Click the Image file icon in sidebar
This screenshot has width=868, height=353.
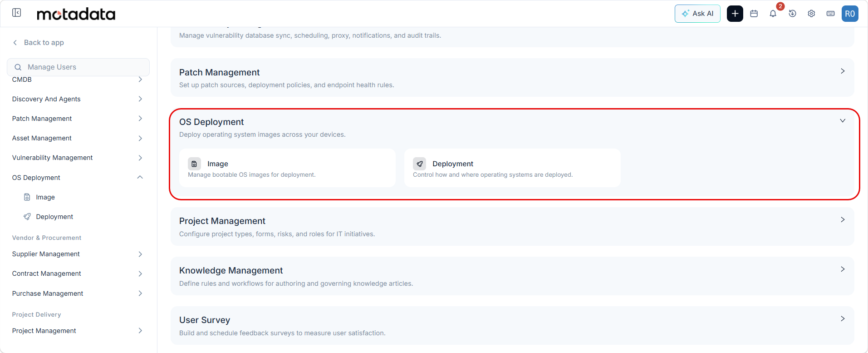click(27, 197)
